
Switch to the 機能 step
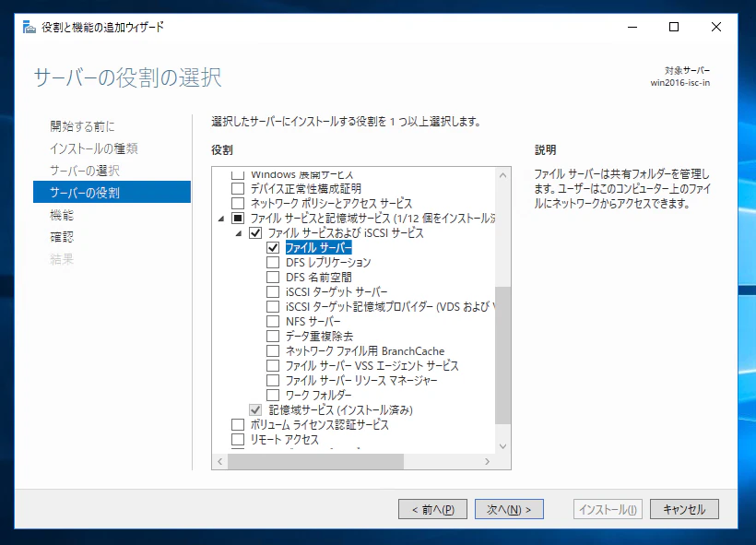(x=62, y=215)
